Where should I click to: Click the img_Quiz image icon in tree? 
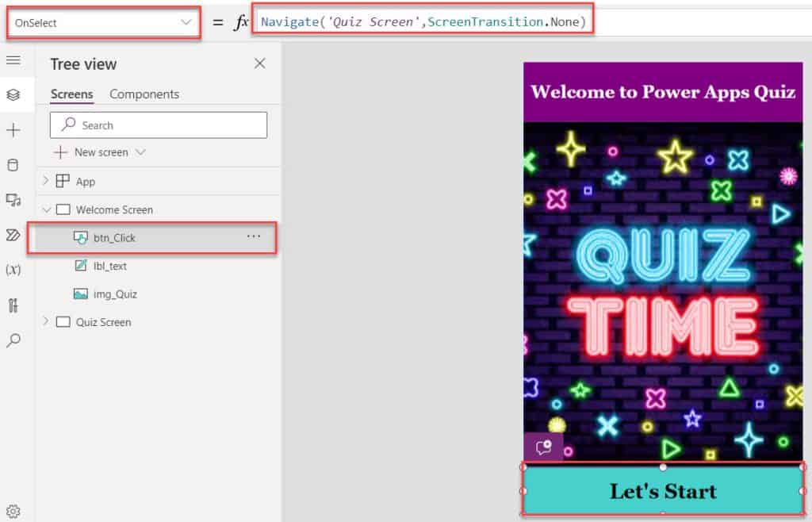pyautogui.click(x=81, y=294)
